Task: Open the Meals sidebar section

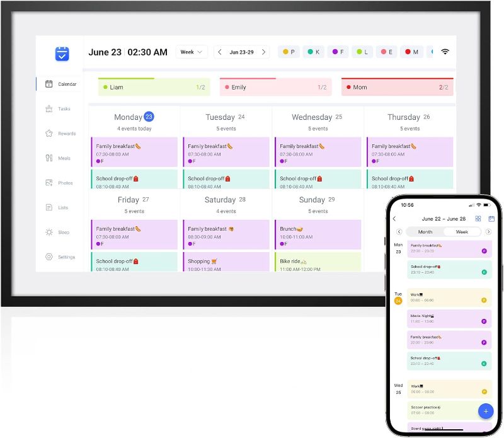Action: 58,158
